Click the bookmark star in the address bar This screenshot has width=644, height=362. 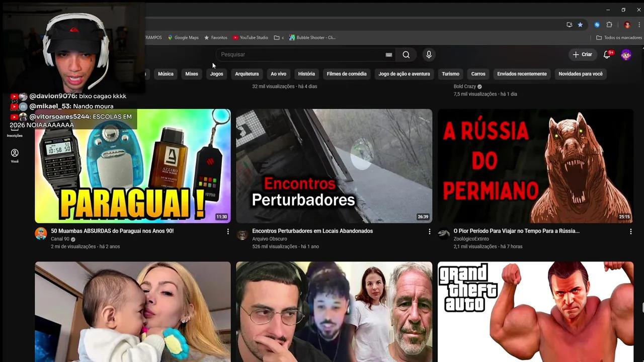tap(580, 24)
